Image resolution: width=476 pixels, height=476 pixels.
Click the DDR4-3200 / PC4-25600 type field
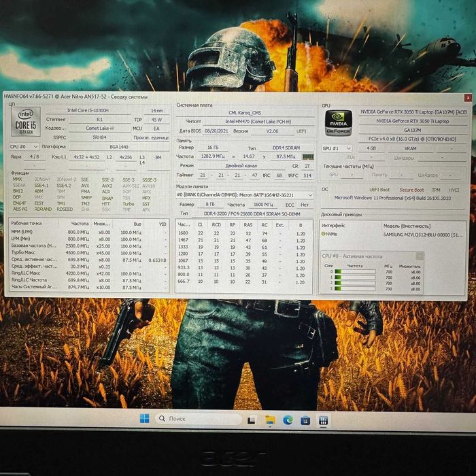(x=252, y=214)
